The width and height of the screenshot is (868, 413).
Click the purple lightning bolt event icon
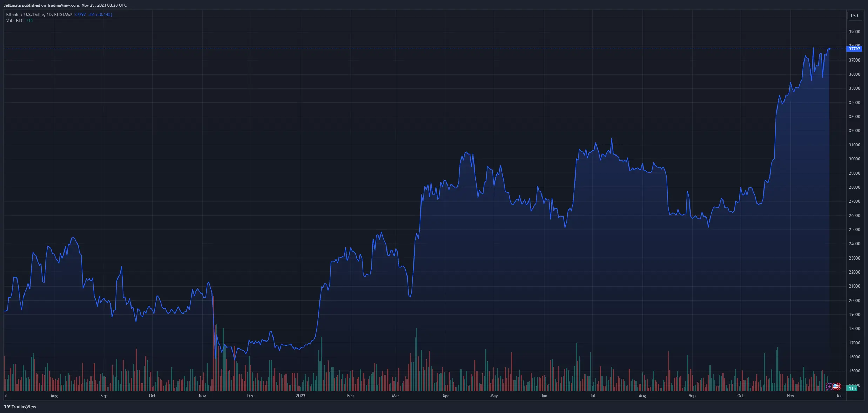[x=829, y=386]
